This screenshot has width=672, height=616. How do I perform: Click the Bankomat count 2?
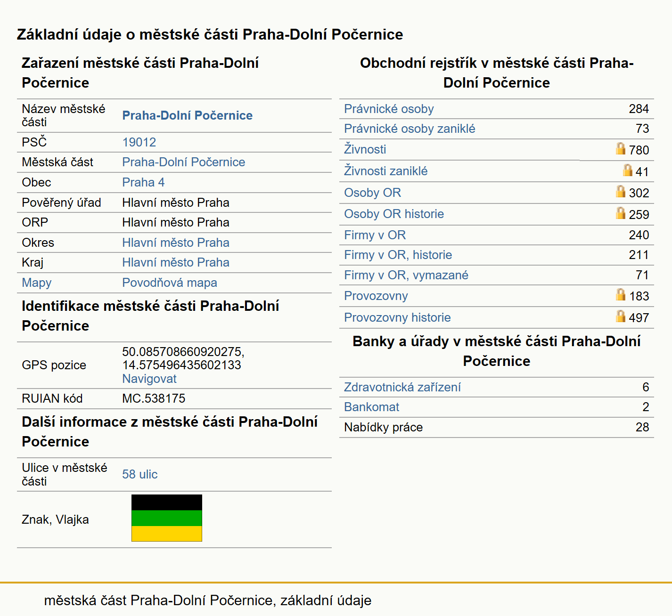point(646,407)
